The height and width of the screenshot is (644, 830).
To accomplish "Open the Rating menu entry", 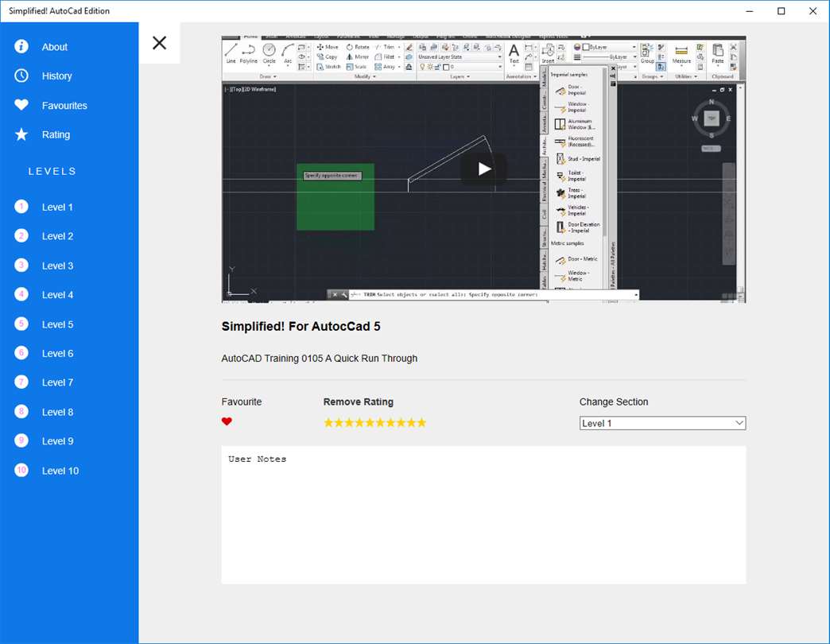I will coord(56,135).
